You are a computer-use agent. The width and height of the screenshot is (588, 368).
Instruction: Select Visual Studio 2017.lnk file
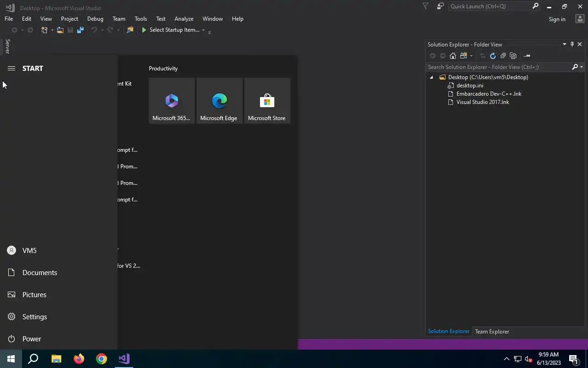pos(482,102)
